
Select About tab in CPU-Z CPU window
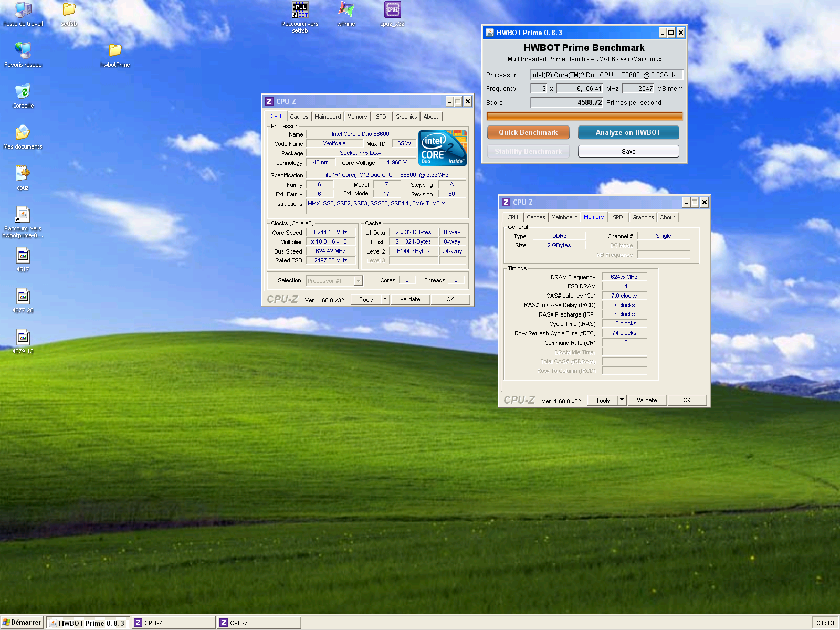tap(431, 117)
